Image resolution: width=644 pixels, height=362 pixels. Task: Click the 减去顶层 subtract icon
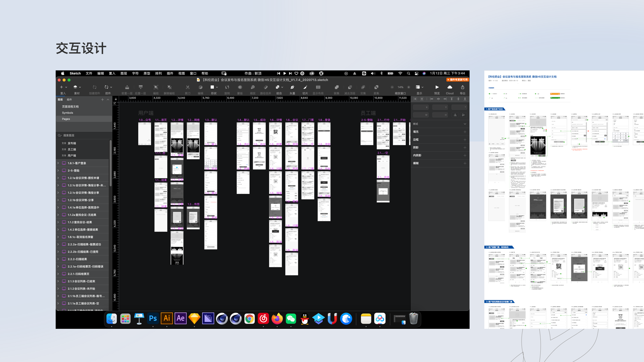[350, 87]
